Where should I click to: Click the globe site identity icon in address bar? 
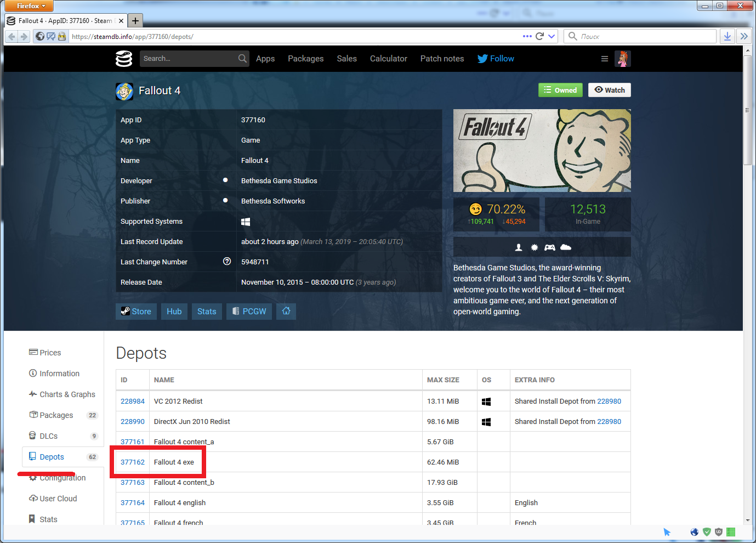coord(40,36)
